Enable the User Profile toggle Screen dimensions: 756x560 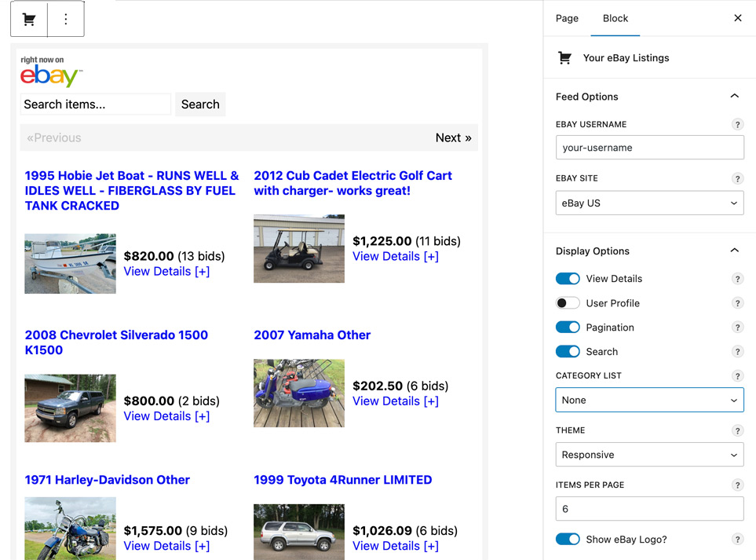568,303
